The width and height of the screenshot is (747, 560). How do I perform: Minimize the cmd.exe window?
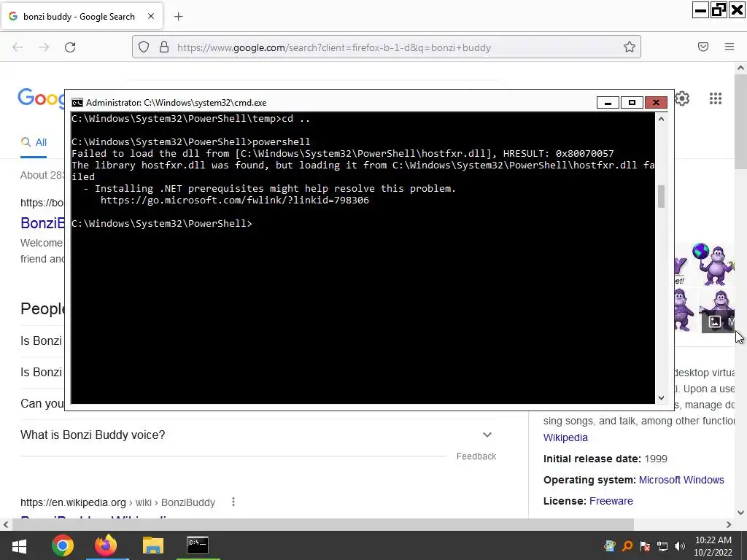click(608, 102)
